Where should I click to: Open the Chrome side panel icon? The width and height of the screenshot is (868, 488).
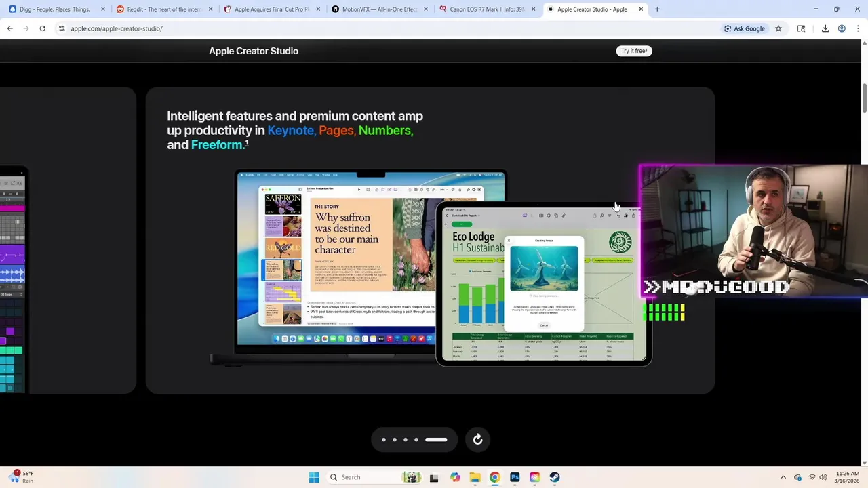click(x=801, y=28)
